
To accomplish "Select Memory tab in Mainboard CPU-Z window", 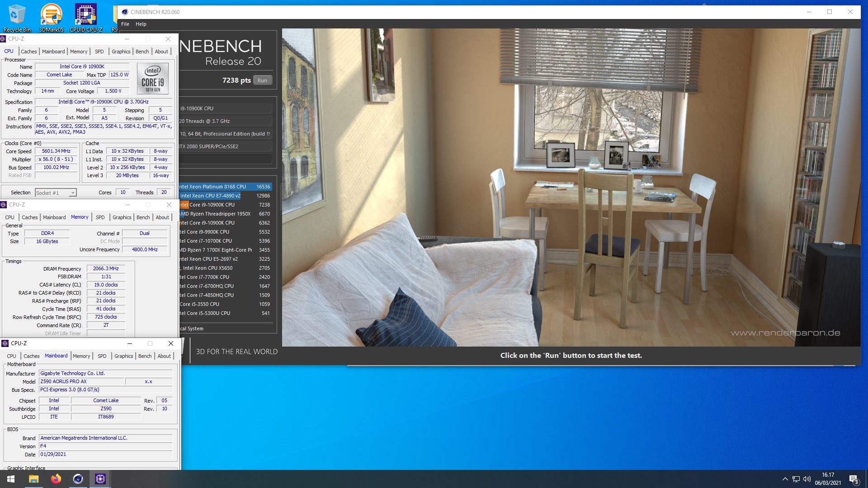I will [81, 356].
